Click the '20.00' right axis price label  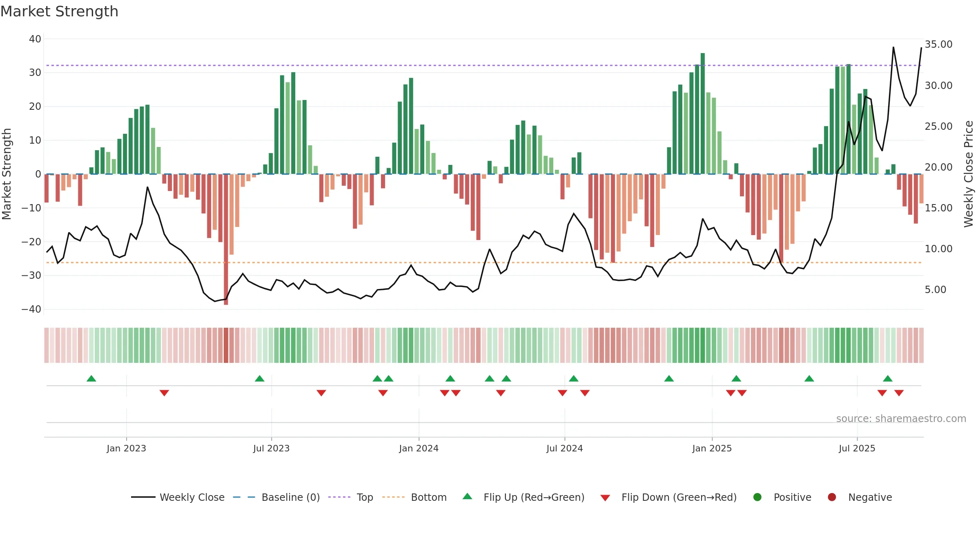[x=938, y=167]
